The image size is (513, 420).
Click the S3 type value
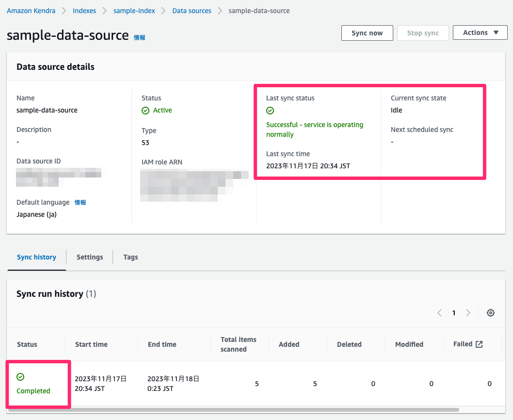coord(145,143)
